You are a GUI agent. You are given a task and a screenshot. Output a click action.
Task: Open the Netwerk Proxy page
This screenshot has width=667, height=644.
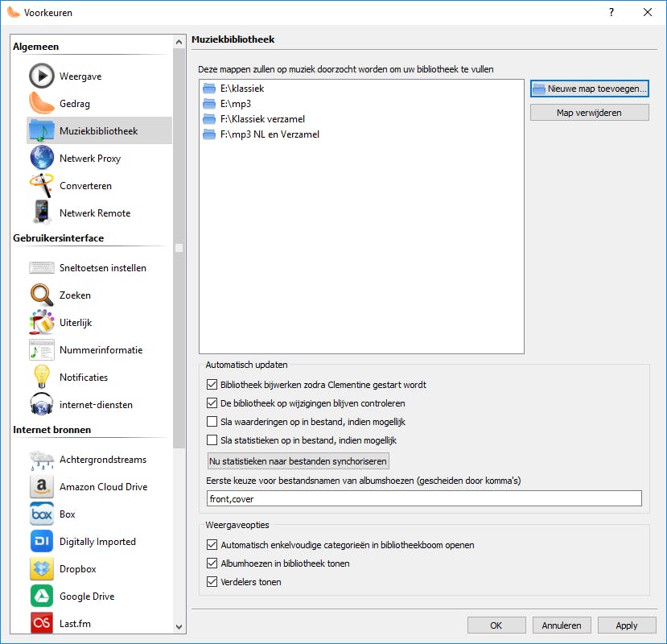pos(100,158)
